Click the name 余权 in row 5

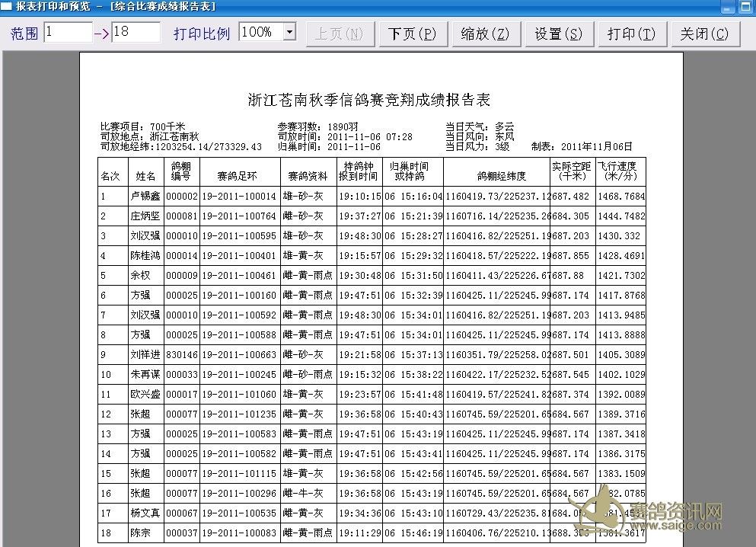(140, 276)
